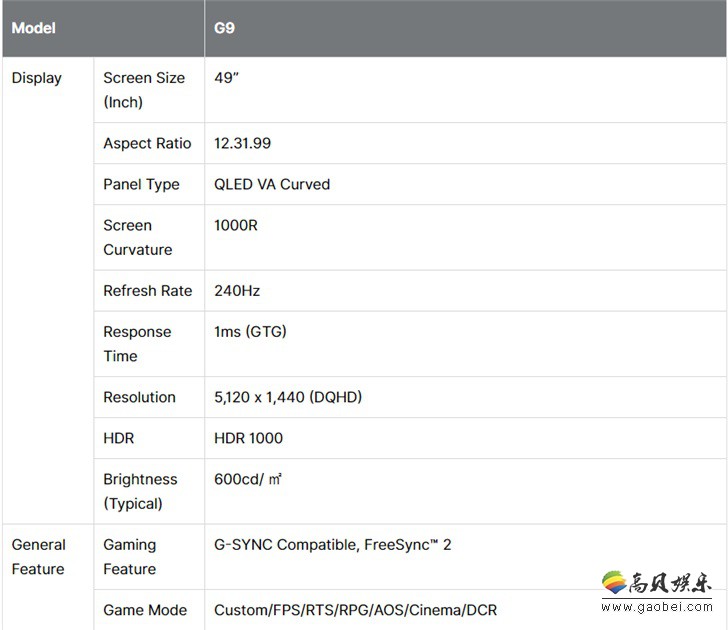The image size is (728, 630).
Task: Select the Aspect Ratio row label
Action: pyautogui.click(x=147, y=143)
